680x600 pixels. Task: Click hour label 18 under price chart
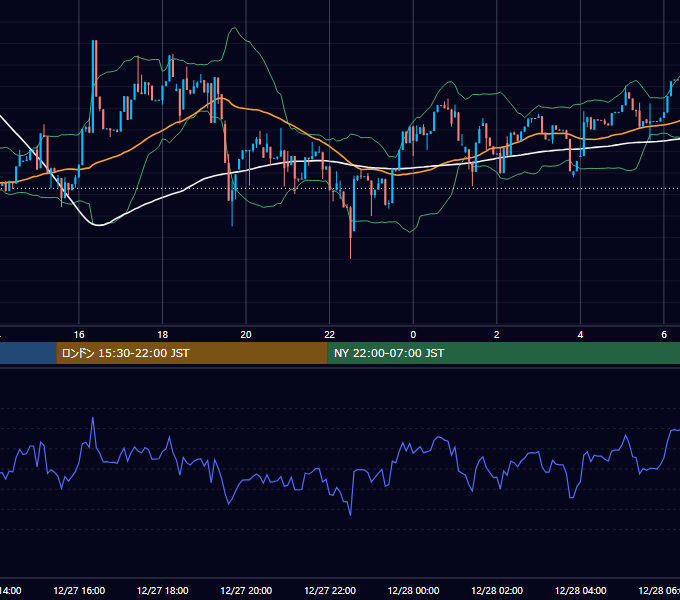pos(163,335)
